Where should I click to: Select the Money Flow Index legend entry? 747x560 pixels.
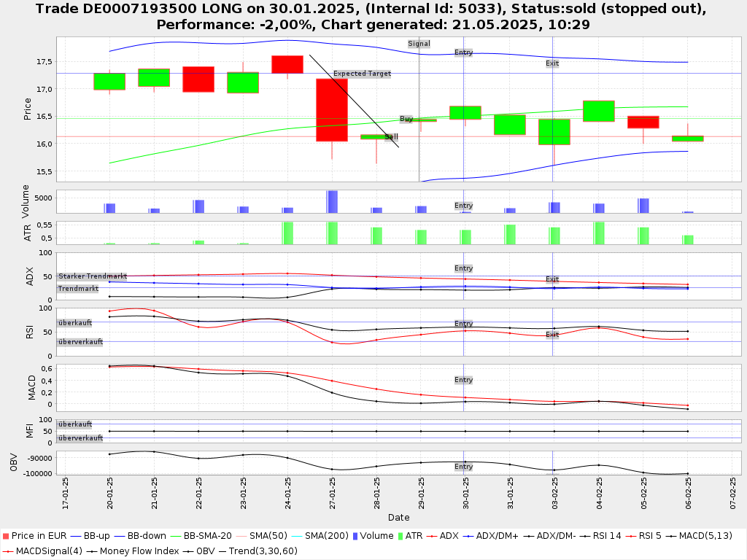136,551
